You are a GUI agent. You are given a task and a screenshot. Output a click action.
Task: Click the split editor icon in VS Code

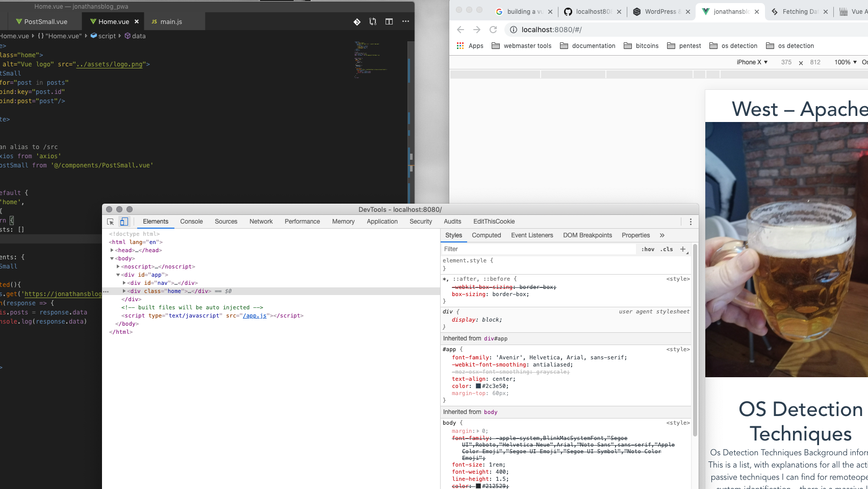coord(389,21)
